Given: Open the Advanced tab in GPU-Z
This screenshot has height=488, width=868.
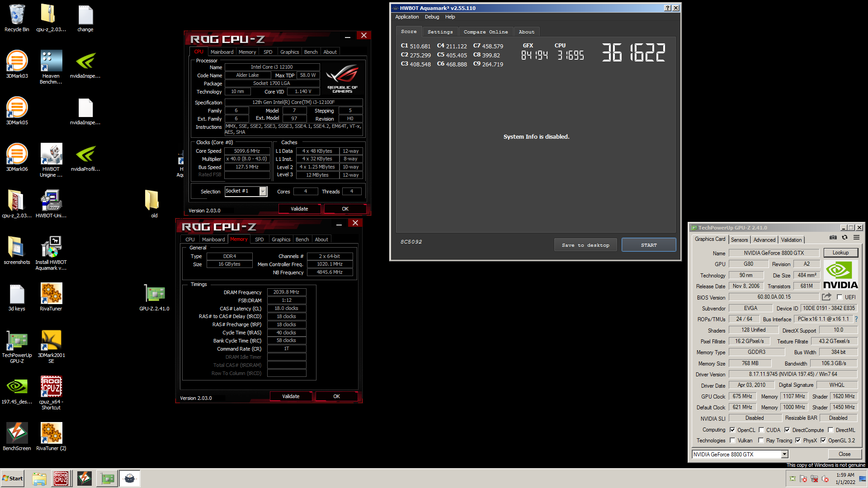Looking at the screenshot, I should tap(764, 240).
